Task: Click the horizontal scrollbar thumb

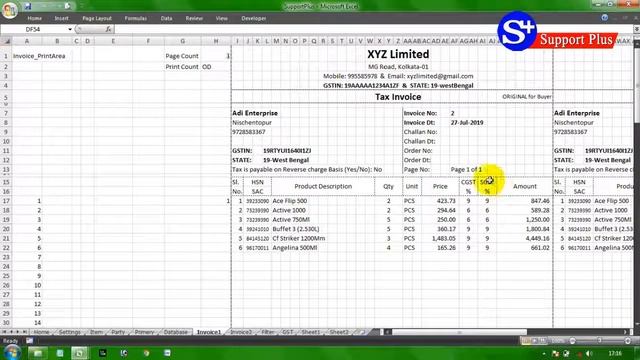Action: (x=459, y=332)
